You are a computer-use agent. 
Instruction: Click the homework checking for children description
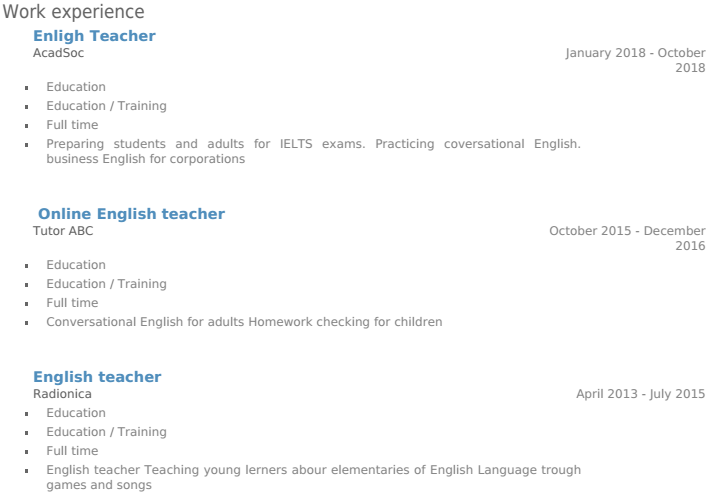coord(244,322)
